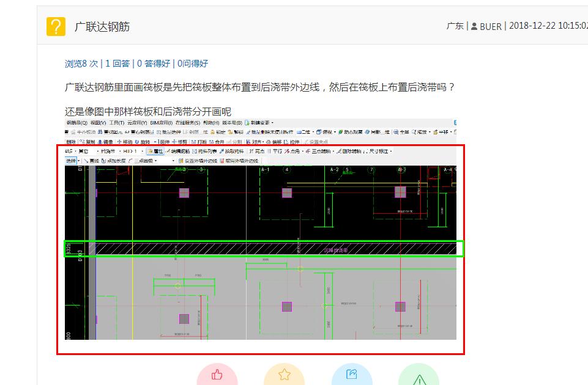Click the 修剪 trim tool

180,142
